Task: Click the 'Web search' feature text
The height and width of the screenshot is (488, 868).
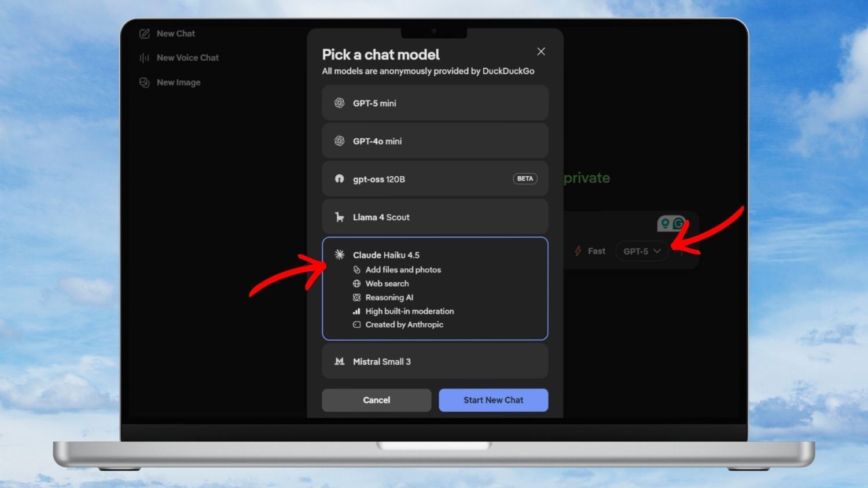Action: point(387,283)
